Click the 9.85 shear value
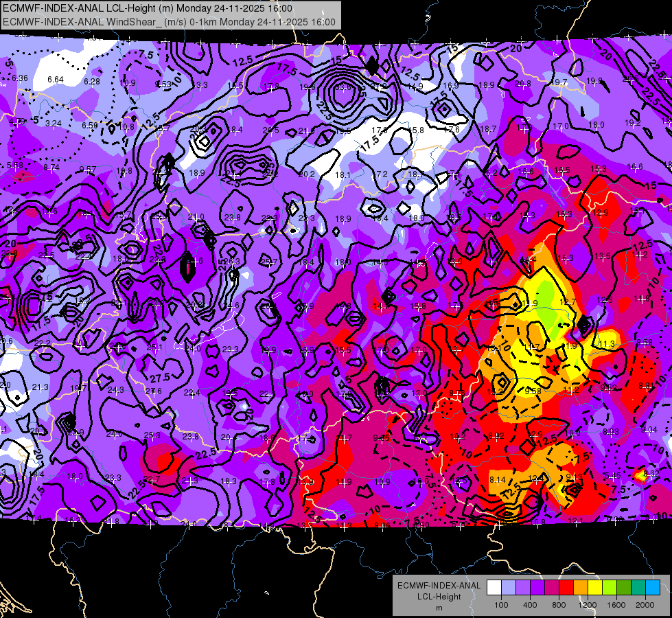The width and height of the screenshot is (672, 618). (382, 437)
